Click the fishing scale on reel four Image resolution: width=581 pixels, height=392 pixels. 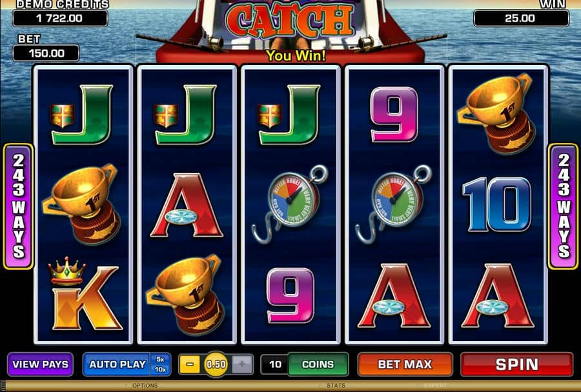click(394, 203)
